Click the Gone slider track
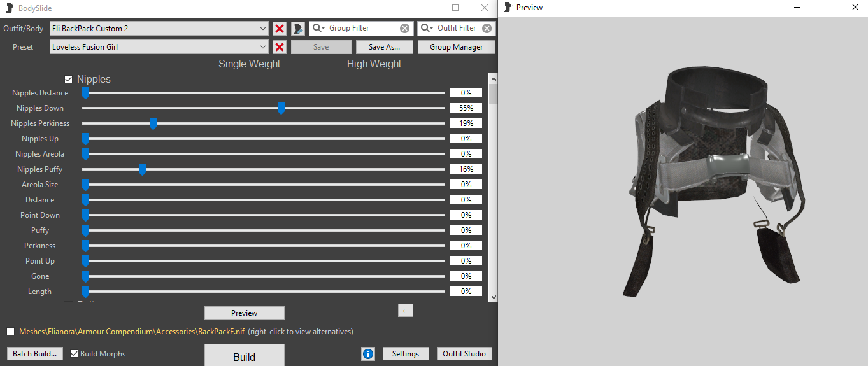Image resolution: width=868 pixels, height=366 pixels. coord(264,276)
